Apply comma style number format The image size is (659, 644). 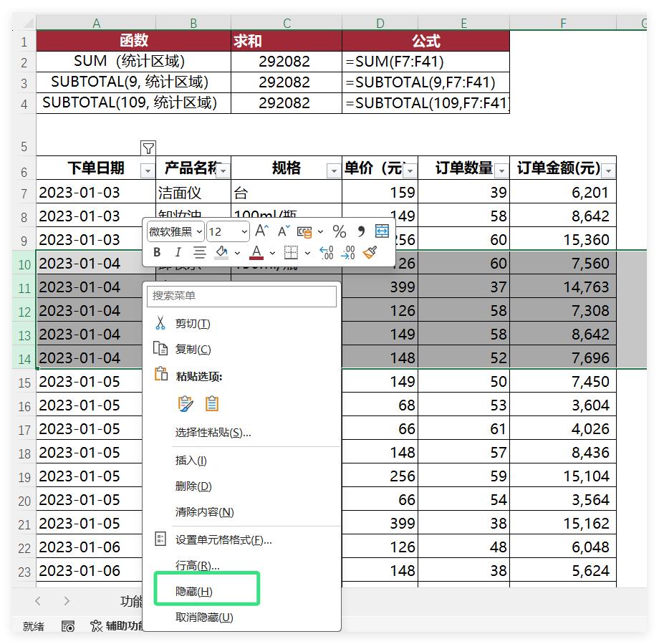(x=360, y=231)
